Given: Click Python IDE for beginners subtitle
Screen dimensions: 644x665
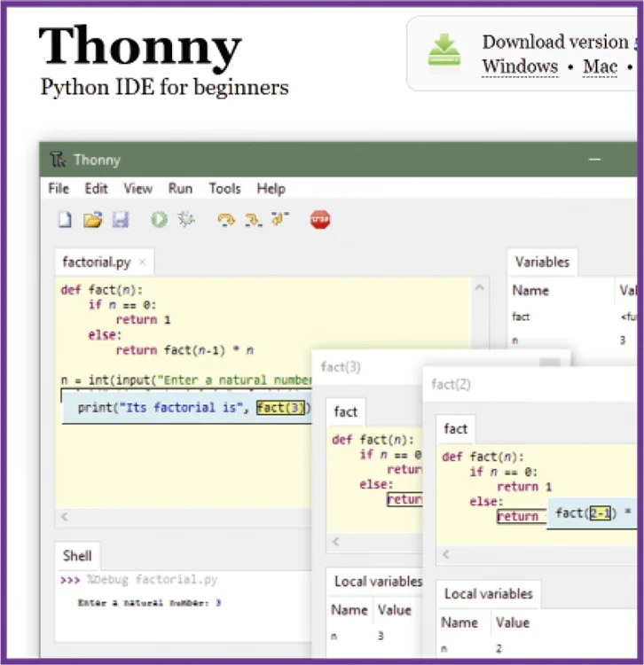Looking at the screenshot, I should 164,88.
